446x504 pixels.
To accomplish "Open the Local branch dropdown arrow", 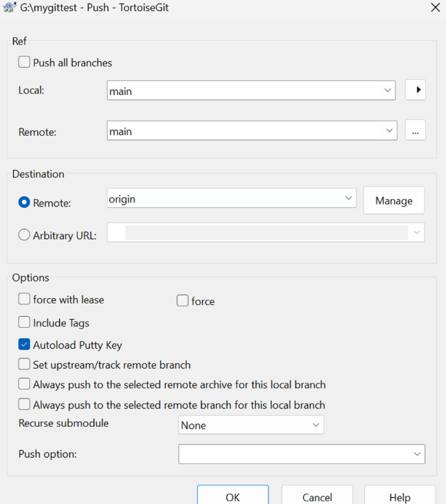I will click(387, 90).
